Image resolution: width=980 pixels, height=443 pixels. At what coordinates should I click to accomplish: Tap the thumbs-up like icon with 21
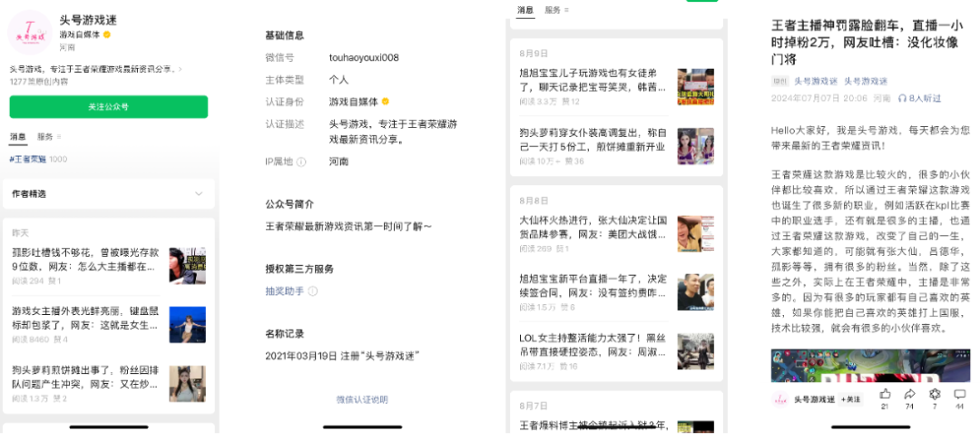(885, 394)
